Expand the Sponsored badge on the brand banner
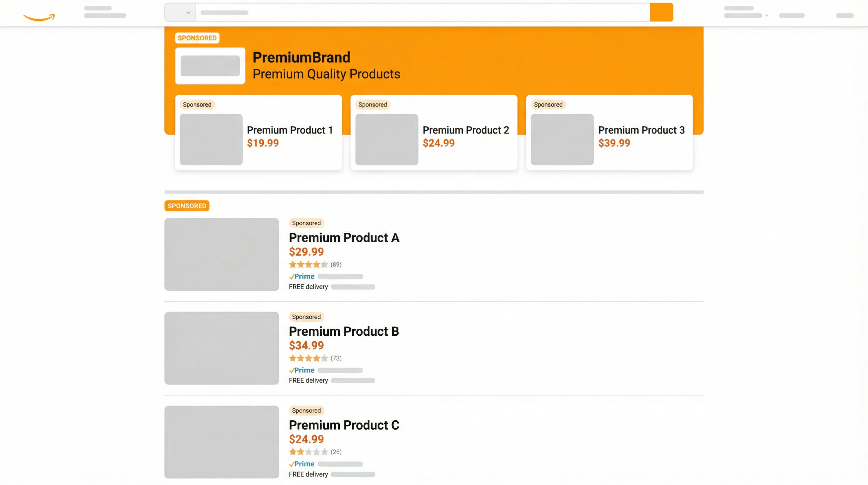Screen dimensions: 868x485 pos(197,38)
